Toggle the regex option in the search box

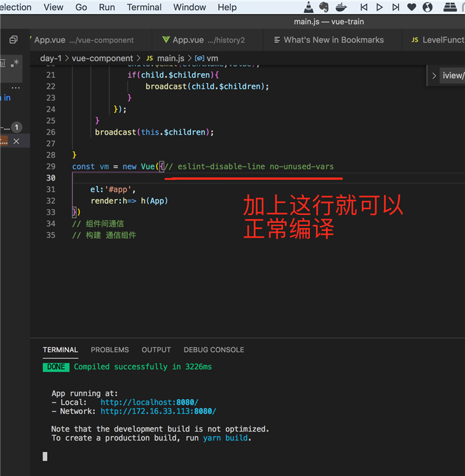(x=15, y=63)
